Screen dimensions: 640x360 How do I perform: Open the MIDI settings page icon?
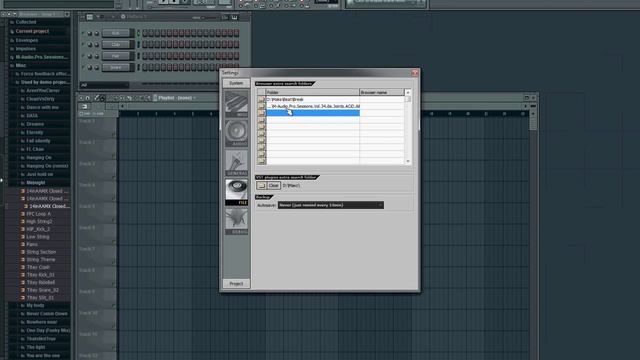[x=236, y=104]
